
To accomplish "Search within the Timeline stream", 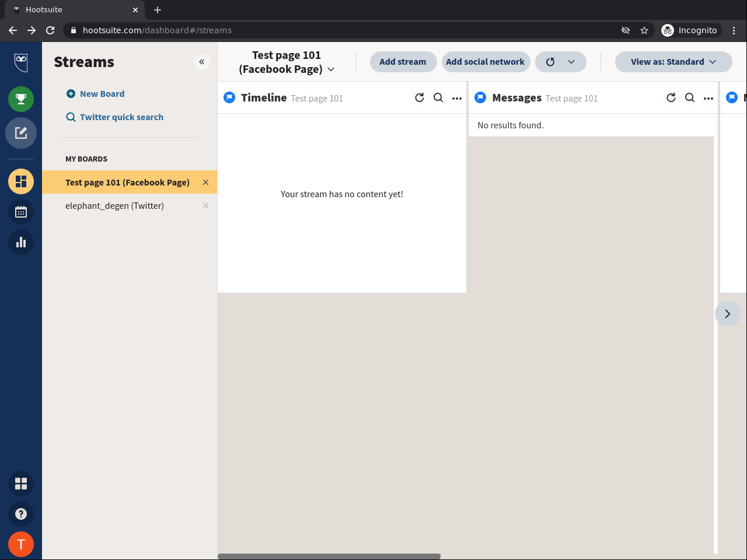I will pyautogui.click(x=438, y=98).
